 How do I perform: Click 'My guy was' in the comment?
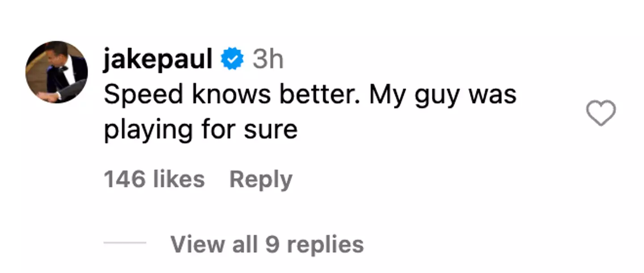[x=443, y=96]
